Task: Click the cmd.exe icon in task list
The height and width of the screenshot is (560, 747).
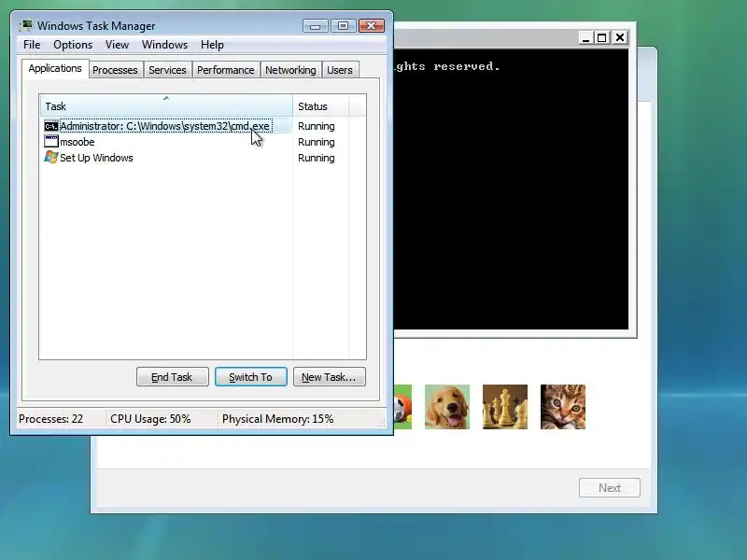Action: click(51, 126)
